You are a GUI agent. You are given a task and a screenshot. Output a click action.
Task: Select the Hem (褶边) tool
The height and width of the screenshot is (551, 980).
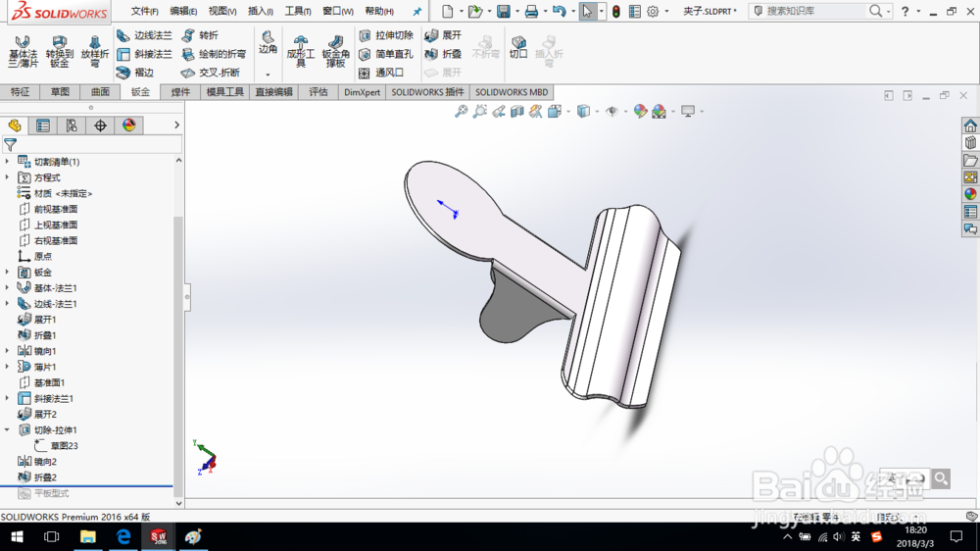135,73
